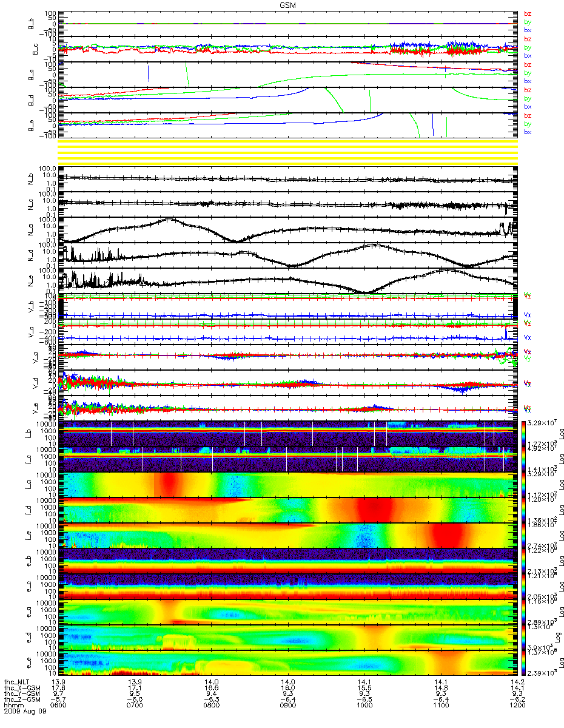Viewport: 564px width, 728px height.
Task: Click the thc_X-GSM row label
Action: point(21,688)
